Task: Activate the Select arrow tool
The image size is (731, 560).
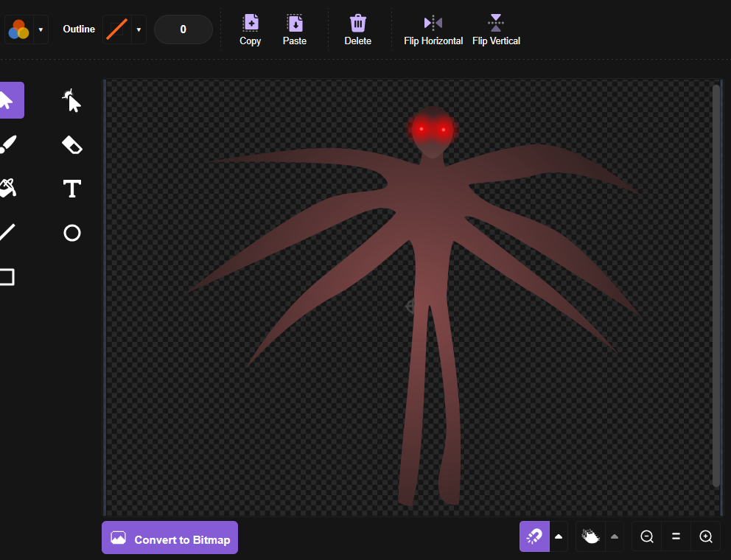Action: coord(10,100)
